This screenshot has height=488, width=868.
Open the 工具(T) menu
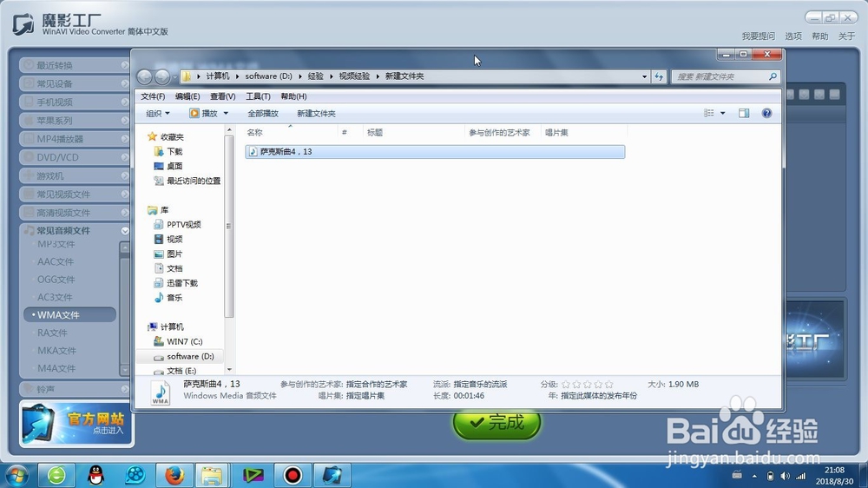tap(258, 96)
